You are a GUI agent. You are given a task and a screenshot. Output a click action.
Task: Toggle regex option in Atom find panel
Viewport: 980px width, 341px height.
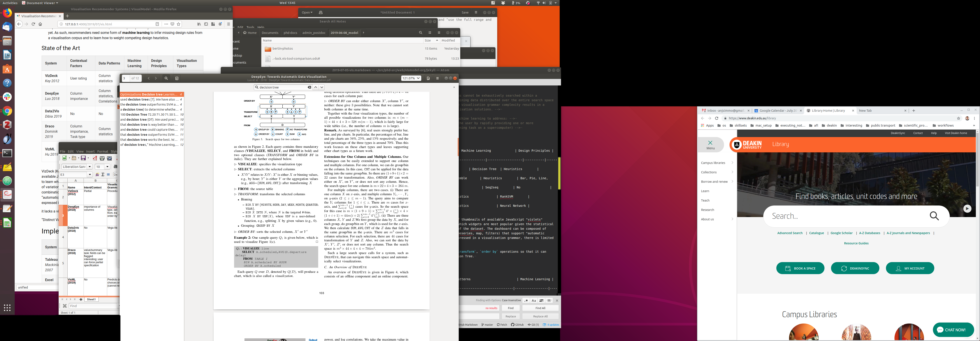click(526, 300)
